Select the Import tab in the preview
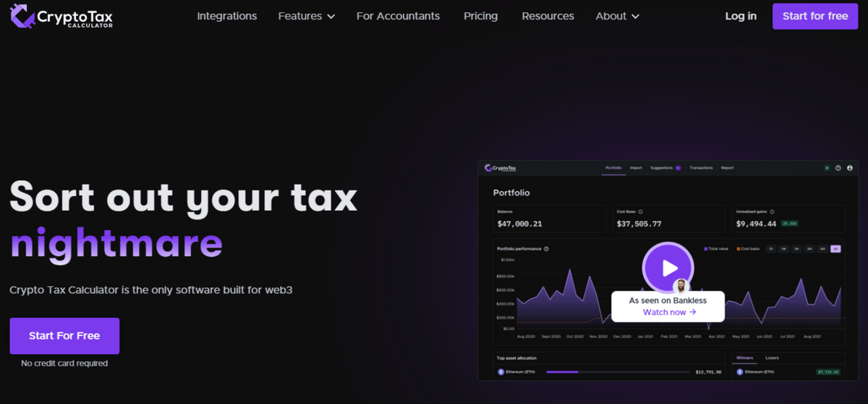Image resolution: width=868 pixels, height=404 pixels. (x=636, y=168)
